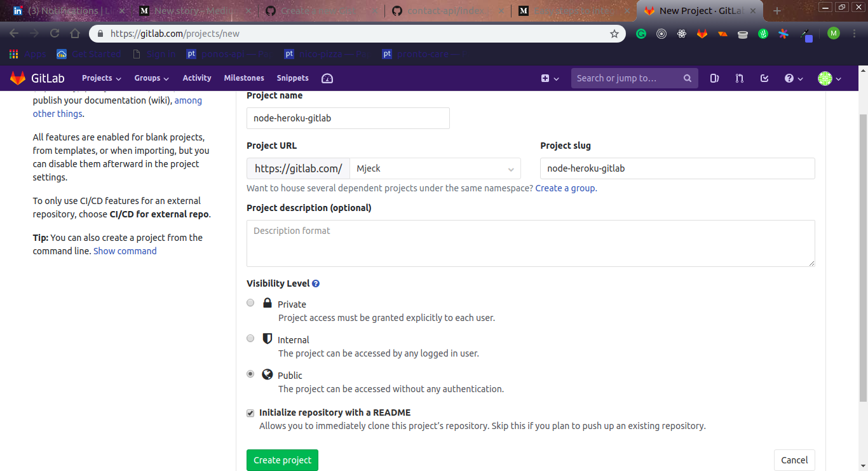Click the Create project button
Screen dimensions: 868x471
(282, 460)
